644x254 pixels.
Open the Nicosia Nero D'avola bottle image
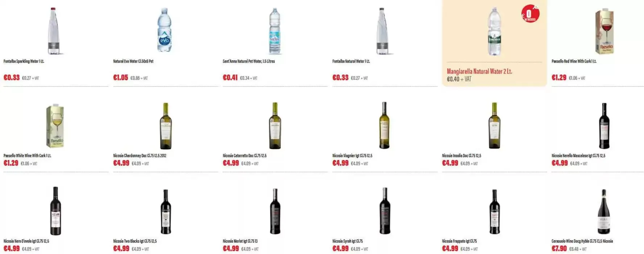point(55,211)
